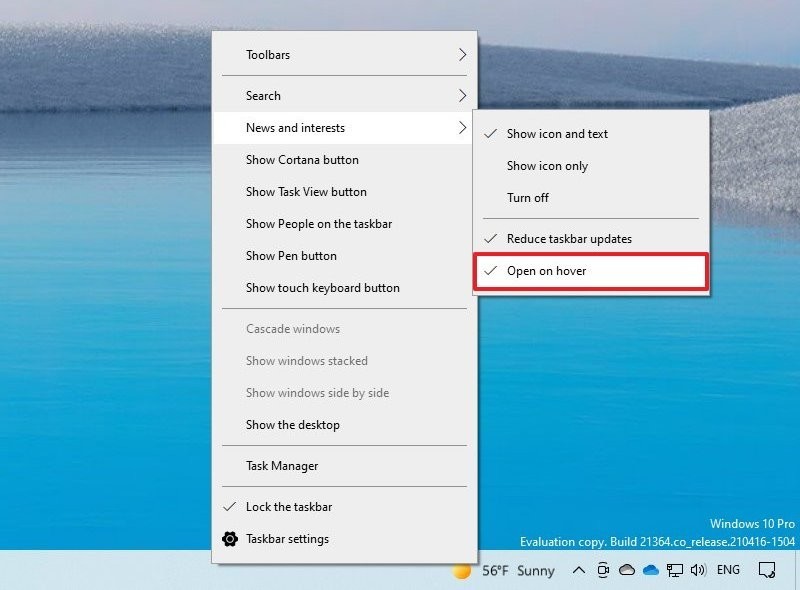Click the Meet Now camera tray icon
800x590 pixels.
[x=603, y=570]
